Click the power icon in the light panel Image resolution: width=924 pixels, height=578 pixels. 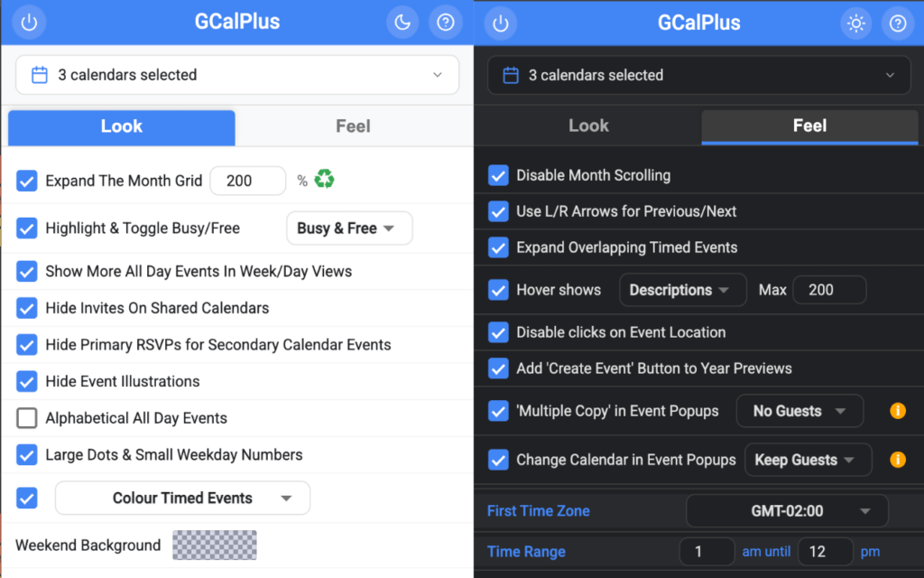(x=29, y=23)
